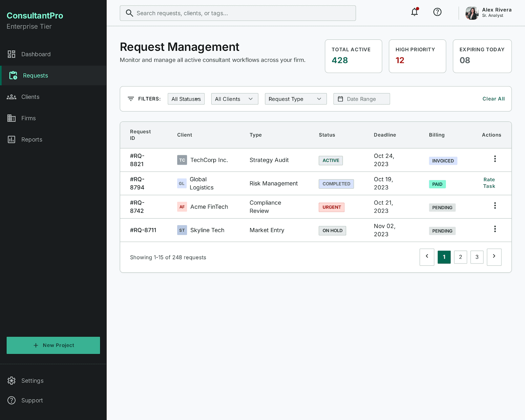The width and height of the screenshot is (525, 420).
Task: Click the Support question mark icon in sidebar
Action: pyautogui.click(x=11, y=400)
